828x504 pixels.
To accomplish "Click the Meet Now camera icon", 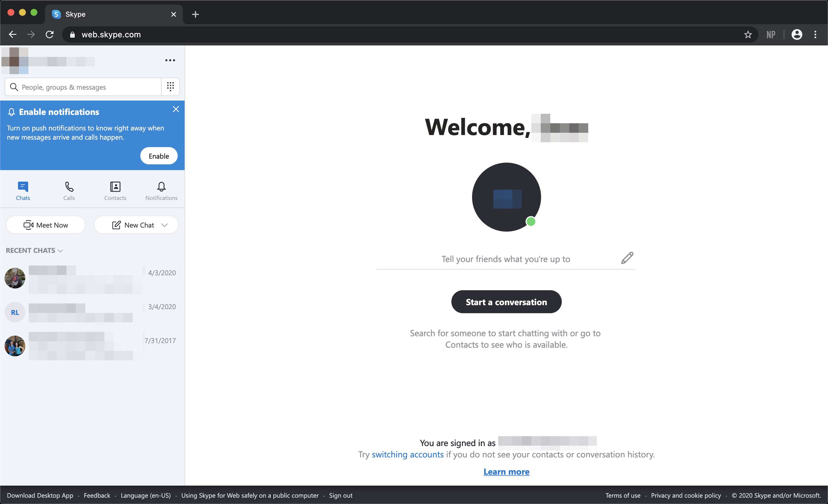I will (x=28, y=225).
